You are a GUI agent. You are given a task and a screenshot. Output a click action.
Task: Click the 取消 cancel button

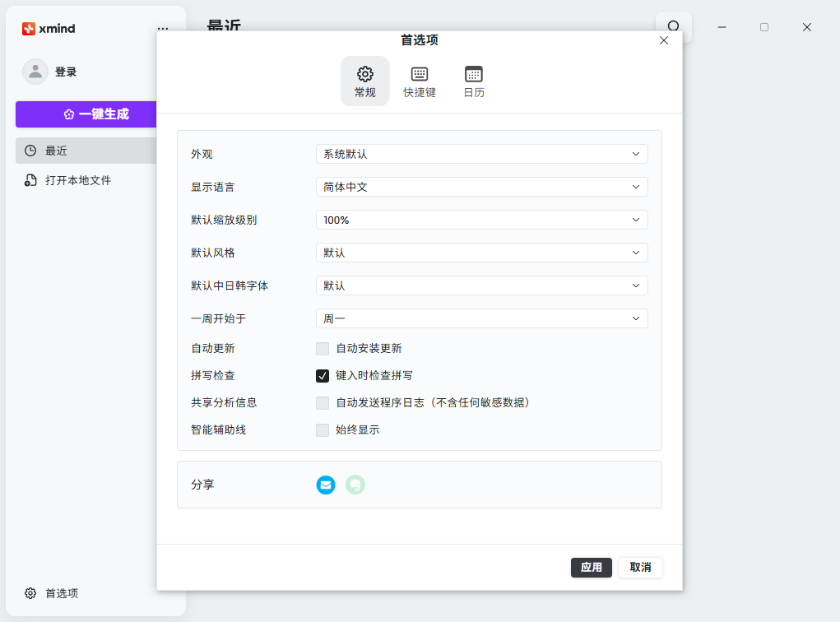pos(640,568)
